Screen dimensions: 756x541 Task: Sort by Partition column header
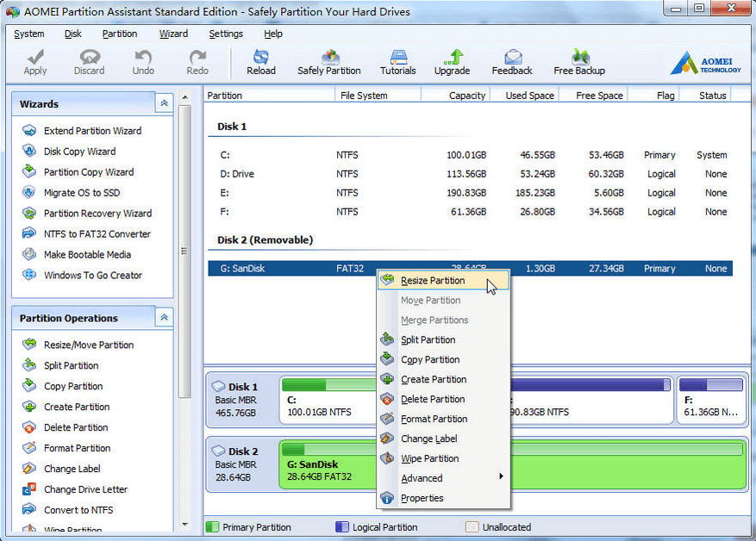tap(270, 96)
